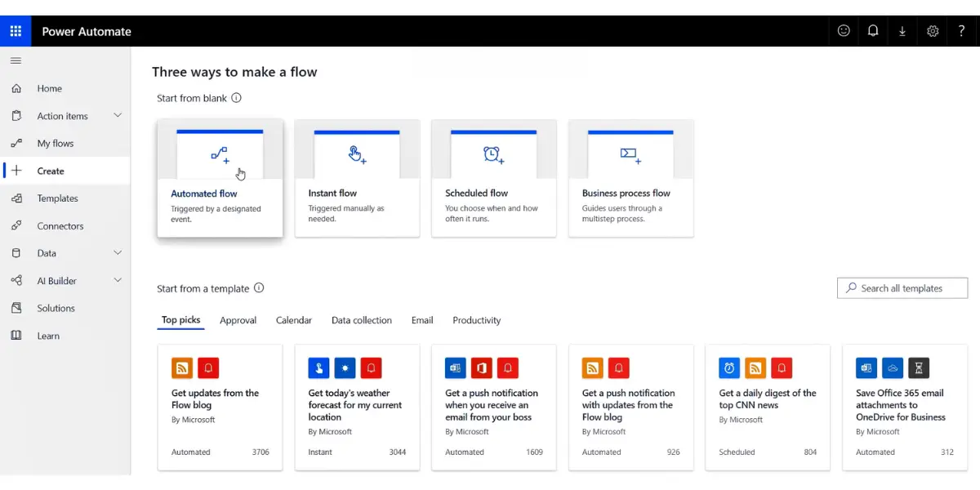The image size is (980, 490).
Task: Open the Data collection tab
Action: click(x=362, y=320)
